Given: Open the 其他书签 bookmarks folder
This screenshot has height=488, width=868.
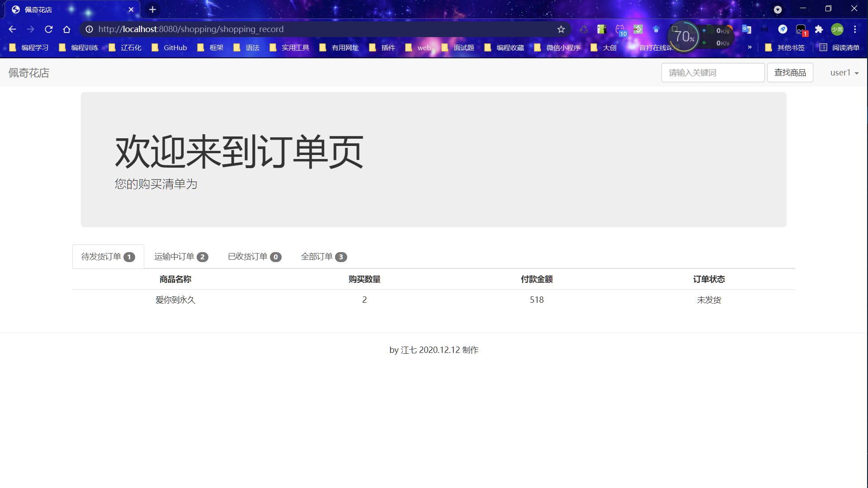Looking at the screenshot, I should pos(785,47).
